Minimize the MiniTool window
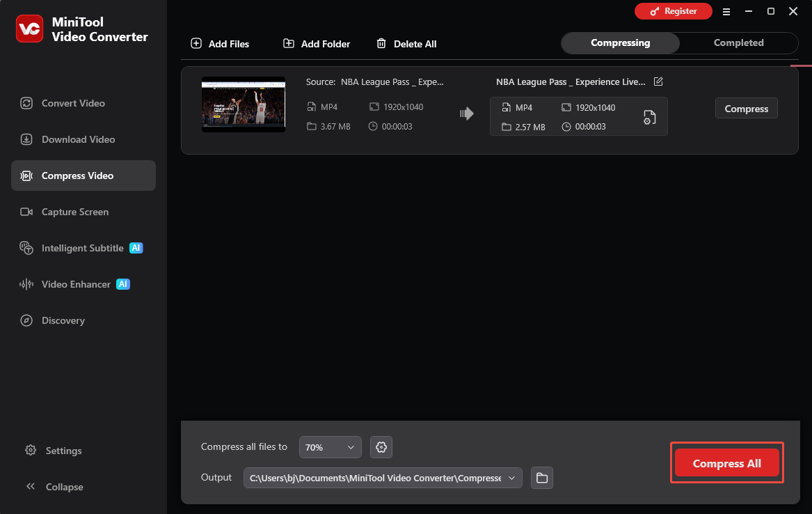The width and height of the screenshot is (812, 514). point(748,11)
